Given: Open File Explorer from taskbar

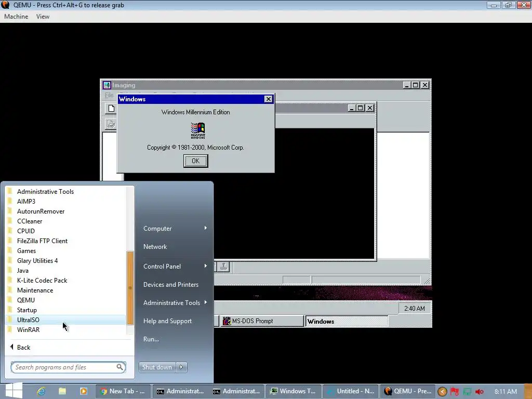Looking at the screenshot, I should (62, 391).
